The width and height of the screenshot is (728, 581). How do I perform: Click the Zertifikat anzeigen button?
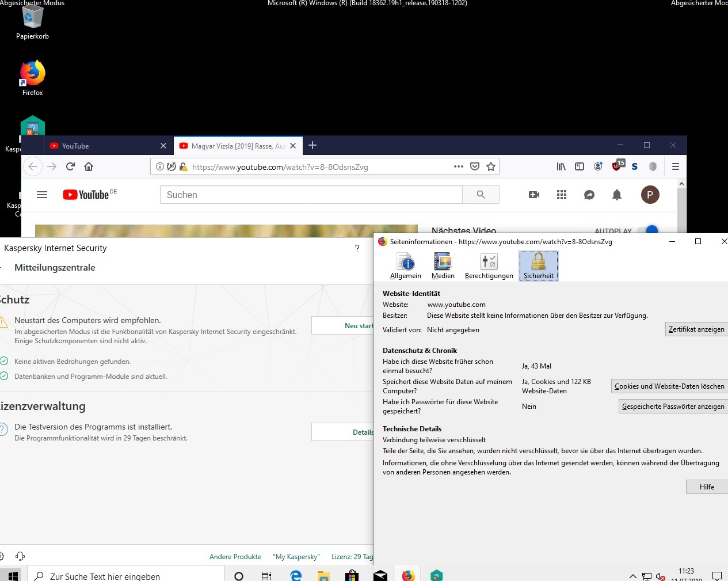[696, 329]
